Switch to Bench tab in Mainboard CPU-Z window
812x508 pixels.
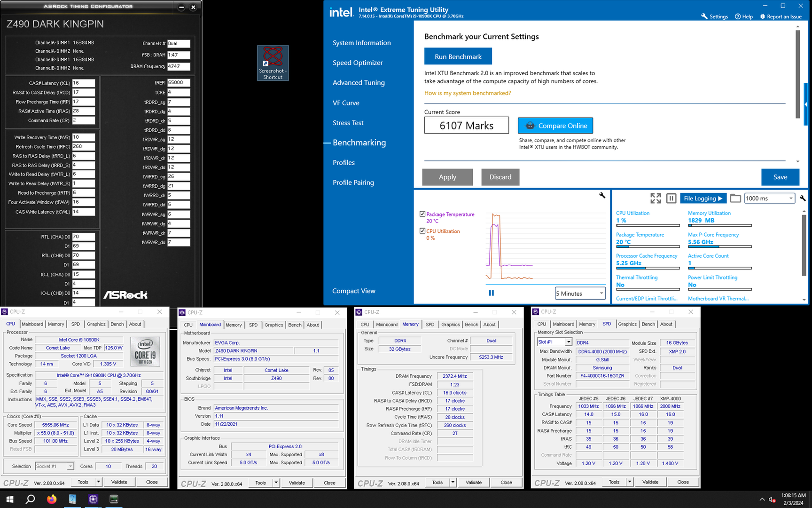[295, 325]
